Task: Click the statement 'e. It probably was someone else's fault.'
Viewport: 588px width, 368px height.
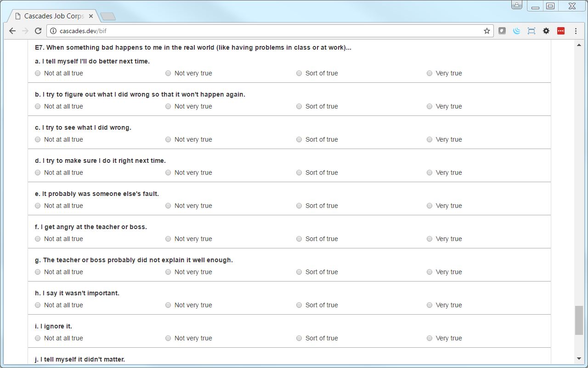Action: 97,194
